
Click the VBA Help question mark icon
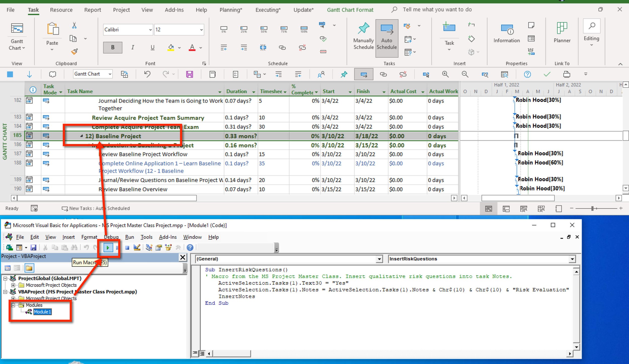[190, 248]
